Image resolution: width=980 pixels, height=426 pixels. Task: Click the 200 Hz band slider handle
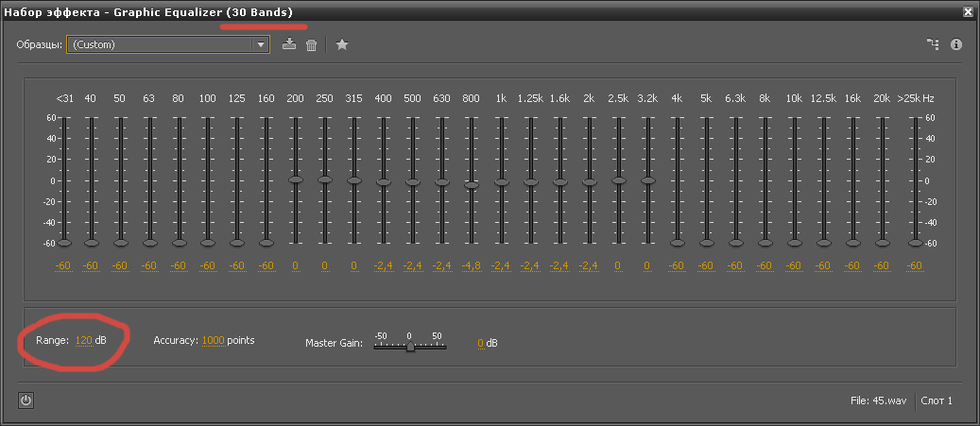pyautogui.click(x=295, y=179)
